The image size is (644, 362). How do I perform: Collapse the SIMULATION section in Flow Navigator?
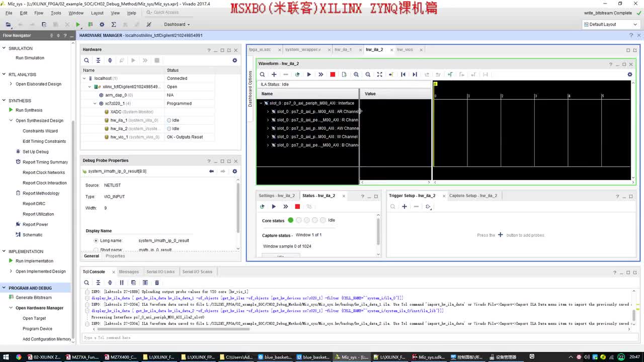coord(4,48)
